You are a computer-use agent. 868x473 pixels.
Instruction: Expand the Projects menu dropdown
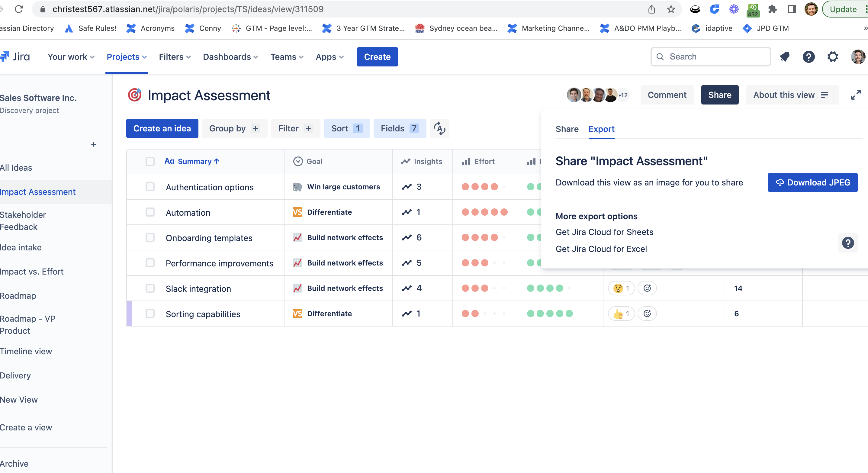coord(126,56)
